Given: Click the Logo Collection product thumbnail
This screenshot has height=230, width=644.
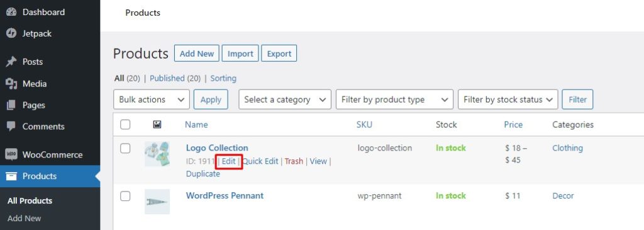Looking at the screenshot, I should (x=157, y=154).
